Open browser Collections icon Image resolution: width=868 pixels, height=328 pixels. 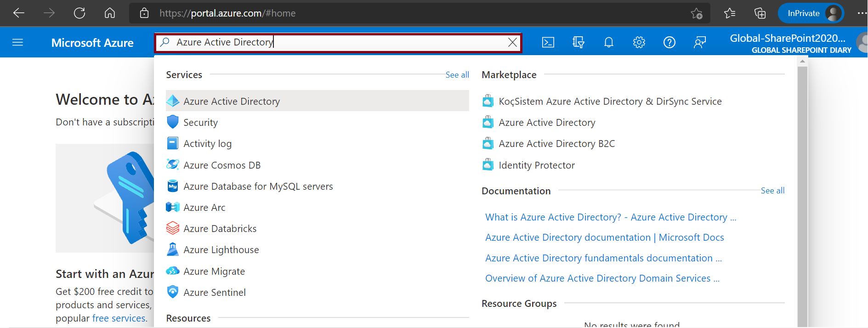pos(760,13)
